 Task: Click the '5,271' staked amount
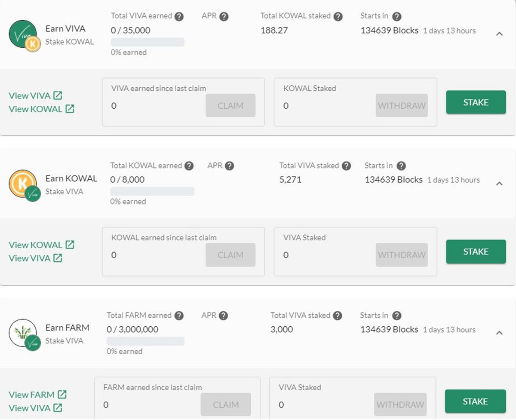click(x=290, y=180)
